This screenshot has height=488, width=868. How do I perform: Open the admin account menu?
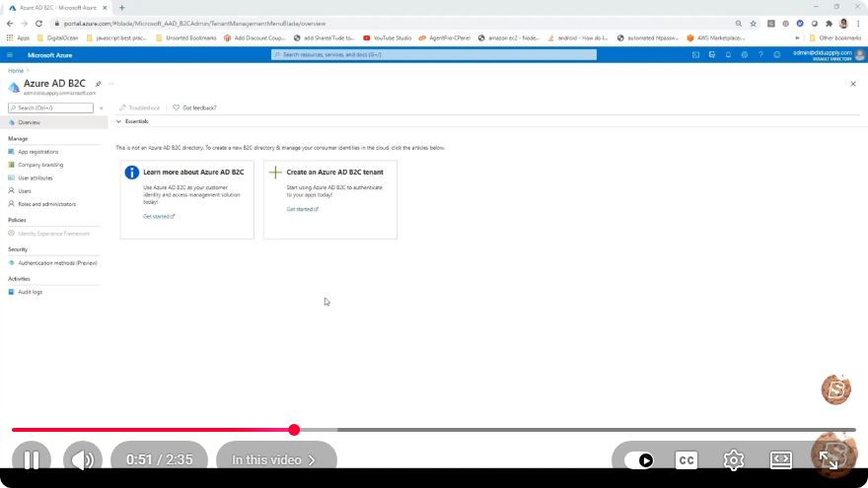[829, 55]
